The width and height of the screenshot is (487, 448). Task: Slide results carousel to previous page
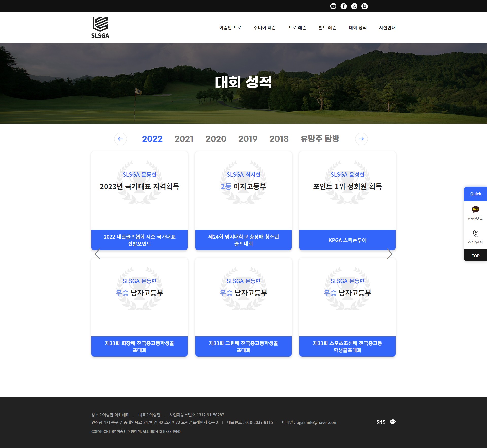click(x=97, y=254)
